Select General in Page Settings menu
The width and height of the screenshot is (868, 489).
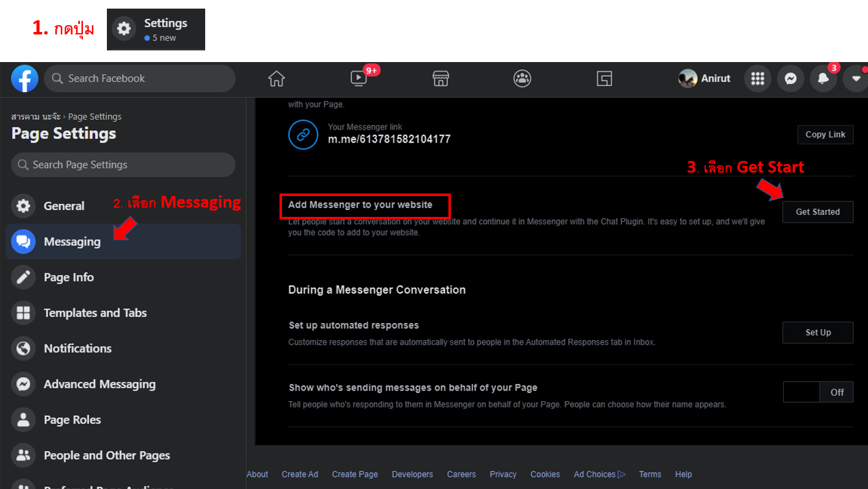tap(123, 206)
